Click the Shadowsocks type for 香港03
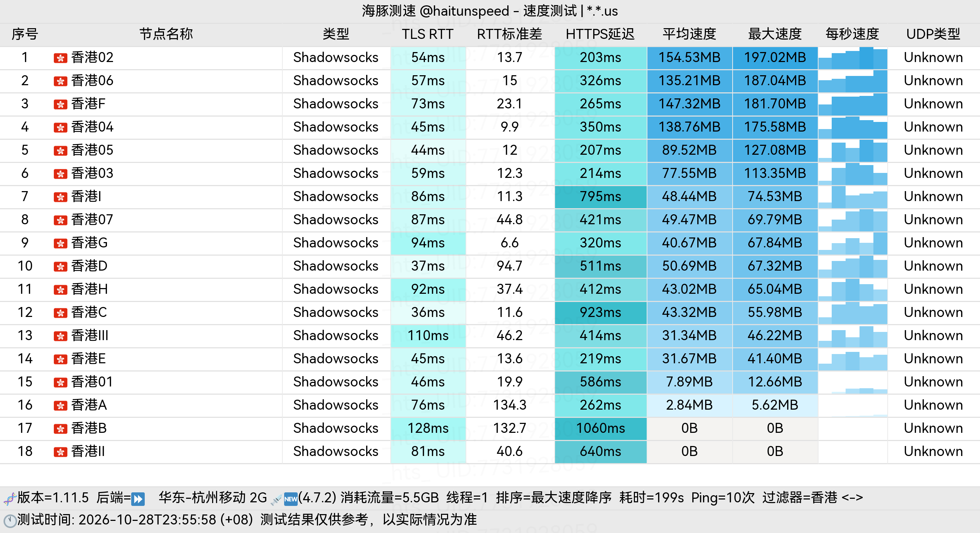 pos(335,174)
